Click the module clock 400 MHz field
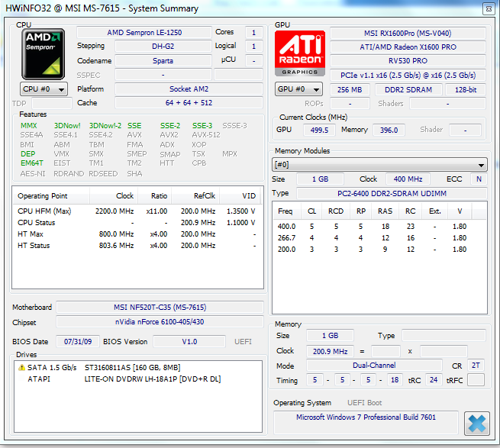The image size is (500, 448). click(x=408, y=179)
